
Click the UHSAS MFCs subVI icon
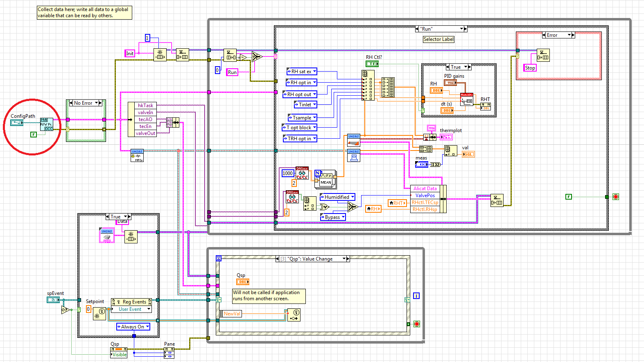click(x=137, y=155)
